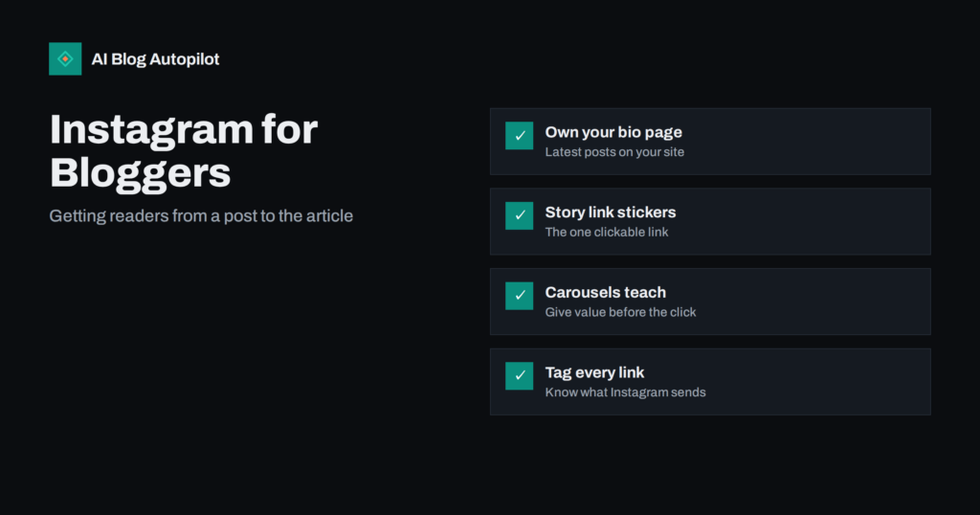The width and height of the screenshot is (980, 515).
Task: Click the Own your bio page title
Action: pos(613,132)
